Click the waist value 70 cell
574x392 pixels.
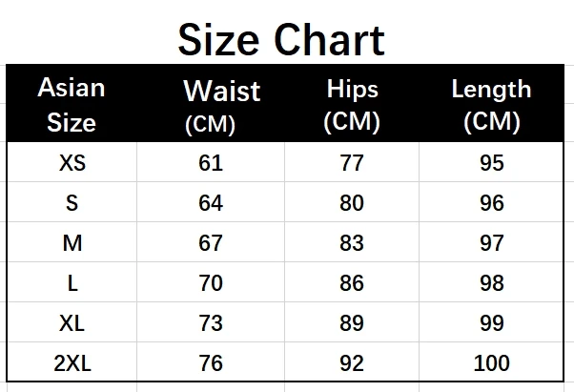(211, 282)
